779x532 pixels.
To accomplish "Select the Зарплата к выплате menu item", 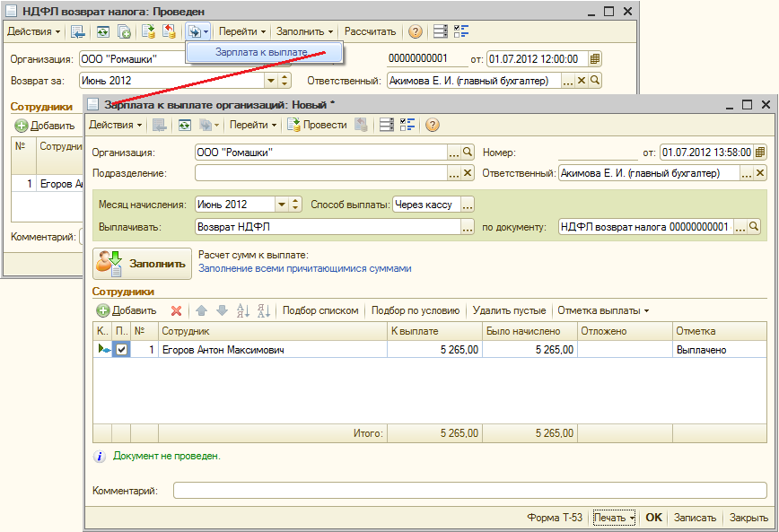I will 264,52.
